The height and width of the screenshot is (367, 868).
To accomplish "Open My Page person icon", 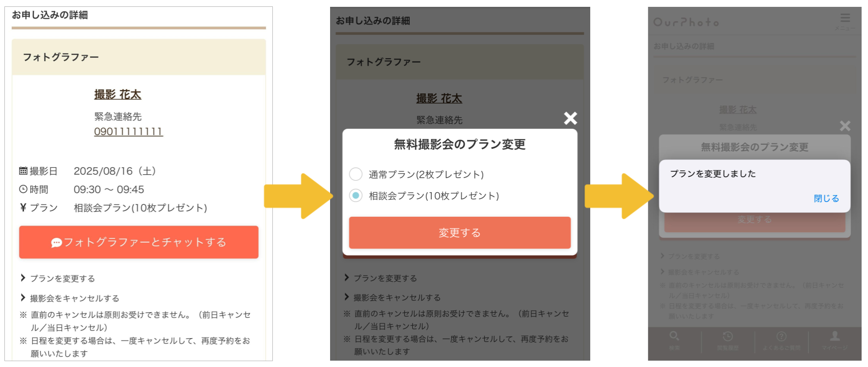I will (835, 336).
